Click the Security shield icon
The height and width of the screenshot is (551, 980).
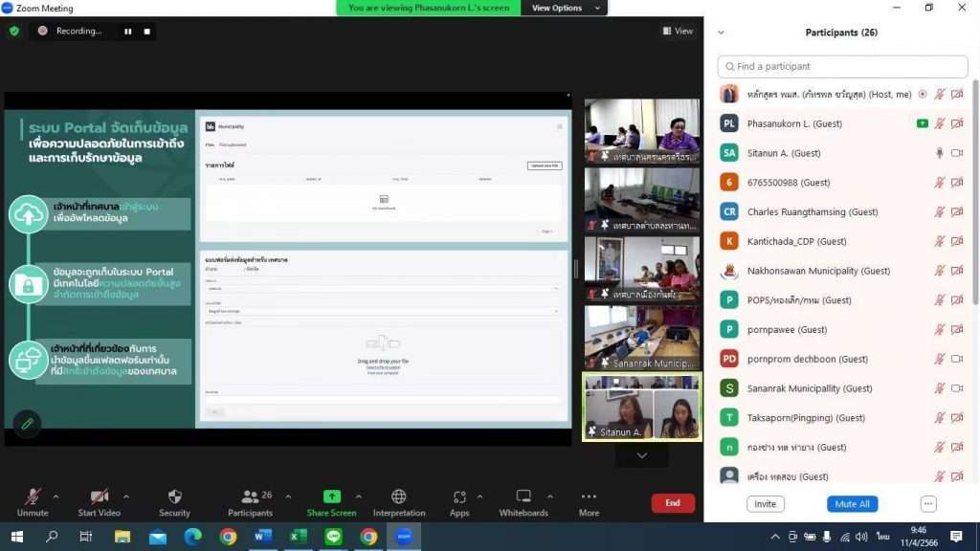tap(174, 497)
